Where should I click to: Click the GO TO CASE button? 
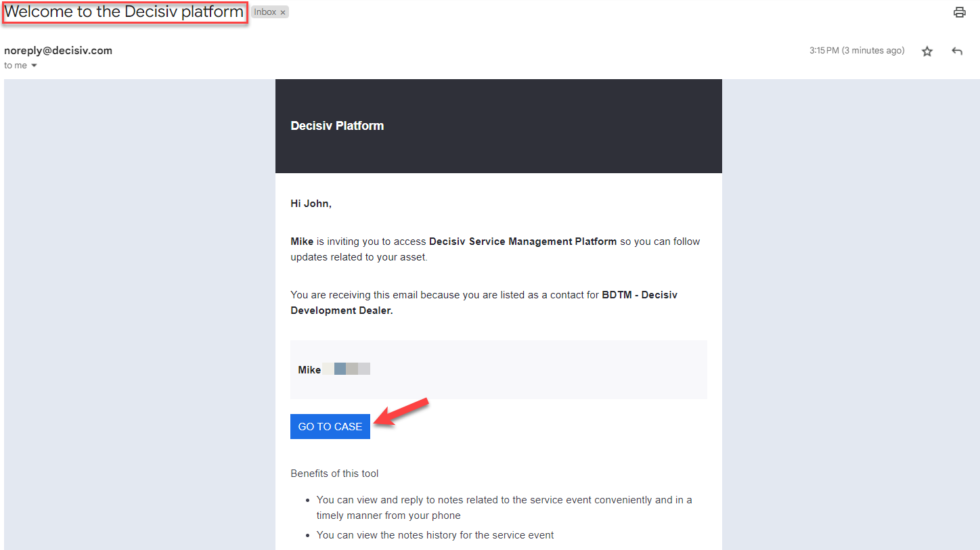(x=330, y=426)
